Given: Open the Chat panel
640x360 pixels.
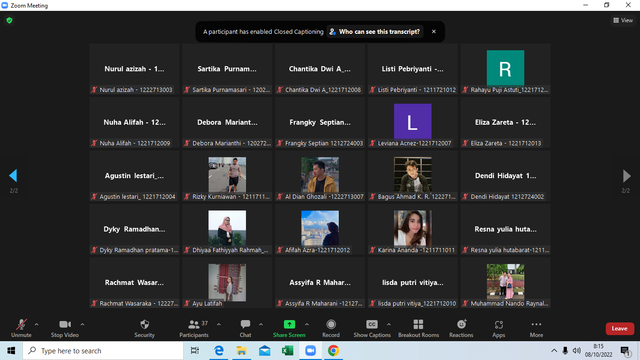Looking at the screenshot, I should pos(245,328).
